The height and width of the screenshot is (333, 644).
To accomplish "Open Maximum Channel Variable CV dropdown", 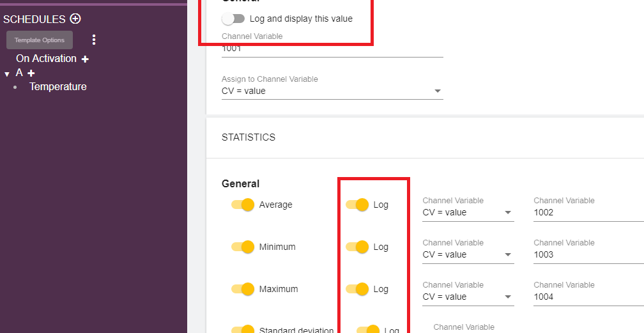I will (468, 297).
